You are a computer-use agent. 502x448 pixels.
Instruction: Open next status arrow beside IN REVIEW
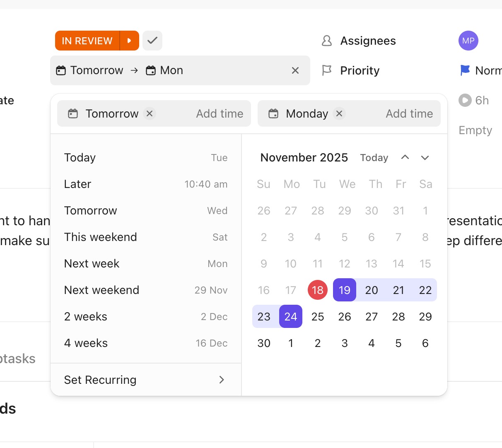[x=129, y=41]
